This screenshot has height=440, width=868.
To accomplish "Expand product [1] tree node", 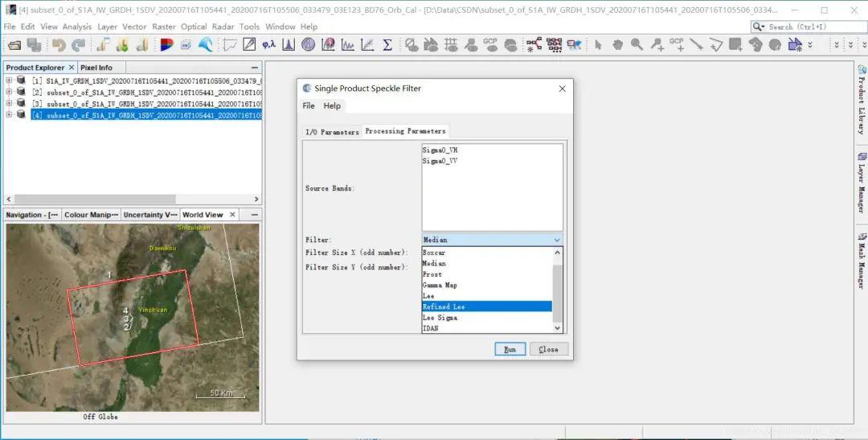I will tap(9, 80).
